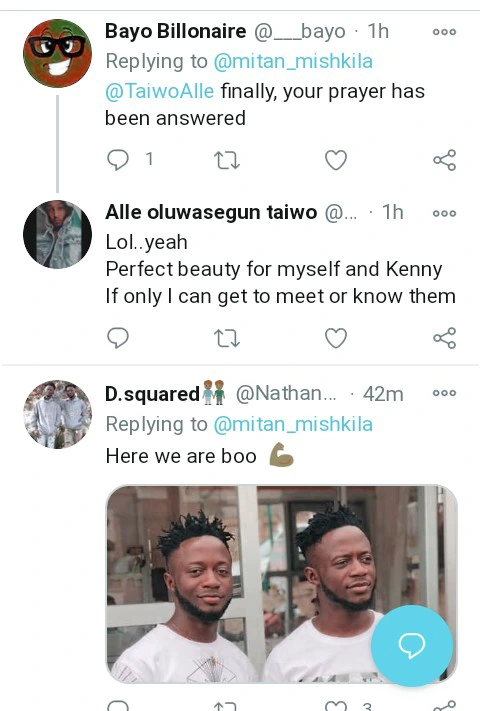
Task: Share the 'Lol..yeah' tweet
Action: [445, 338]
